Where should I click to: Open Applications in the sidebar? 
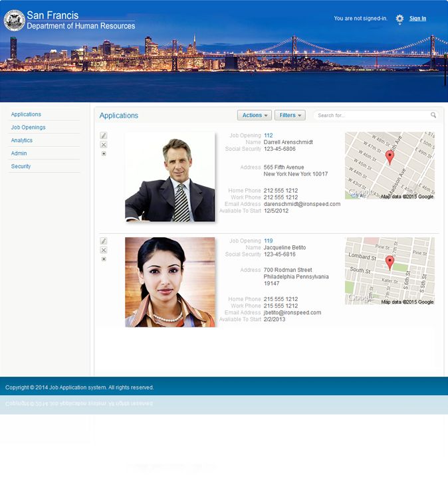point(26,114)
